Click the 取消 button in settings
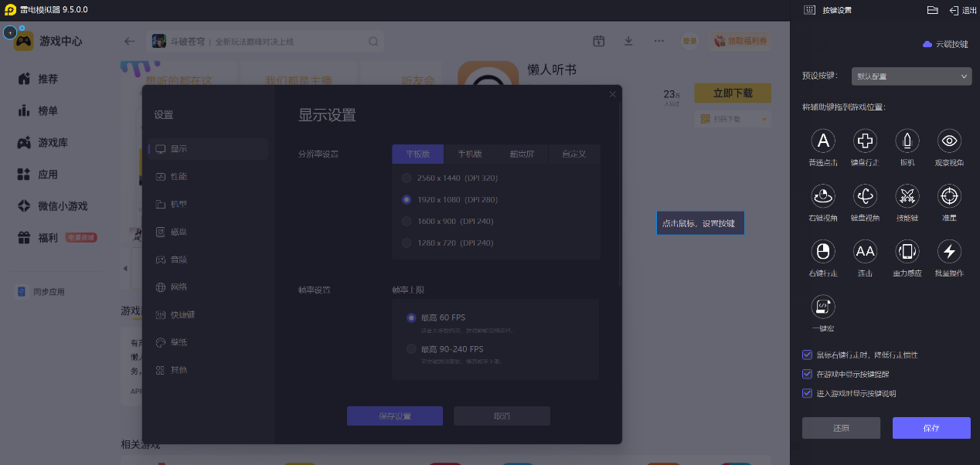 point(502,416)
